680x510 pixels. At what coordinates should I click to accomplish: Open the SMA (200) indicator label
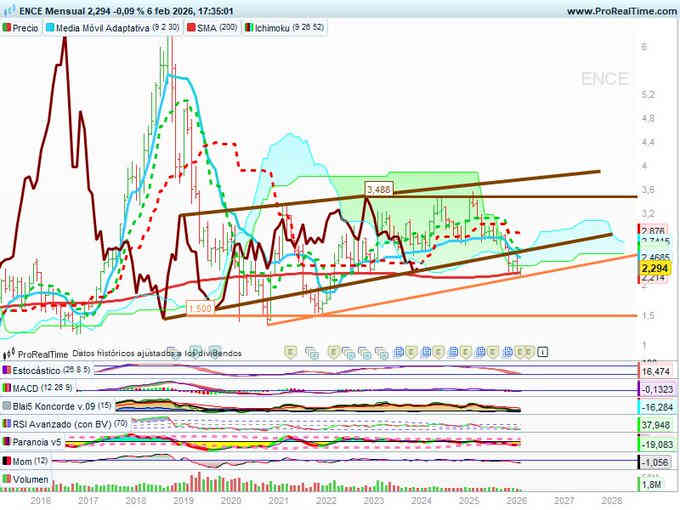coord(215,29)
